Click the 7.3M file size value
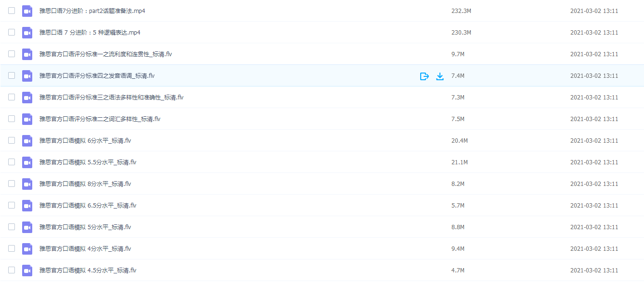The height and width of the screenshot is (283, 644). 458,98
